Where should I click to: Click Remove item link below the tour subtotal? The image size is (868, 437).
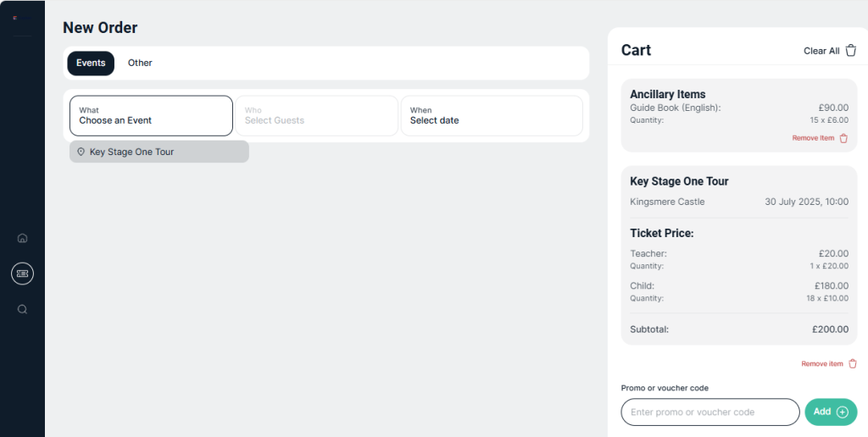pos(822,364)
